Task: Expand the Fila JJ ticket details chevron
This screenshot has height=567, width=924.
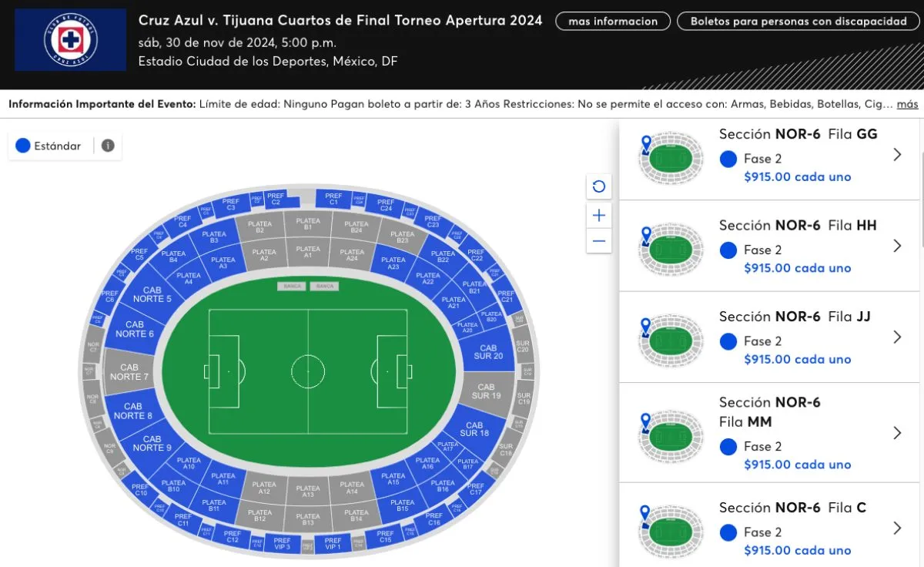Action: click(x=896, y=337)
